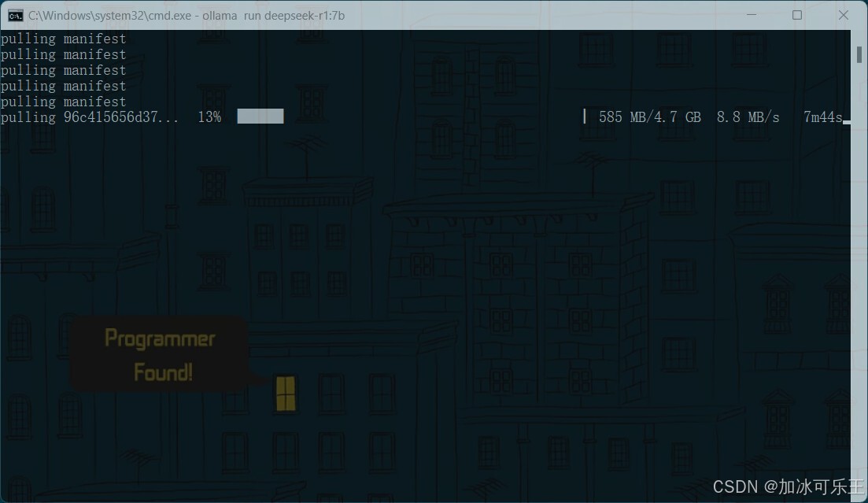The height and width of the screenshot is (503, 868).
Task: Click the vertical scrollbar thumb
Action: [859, 55]
